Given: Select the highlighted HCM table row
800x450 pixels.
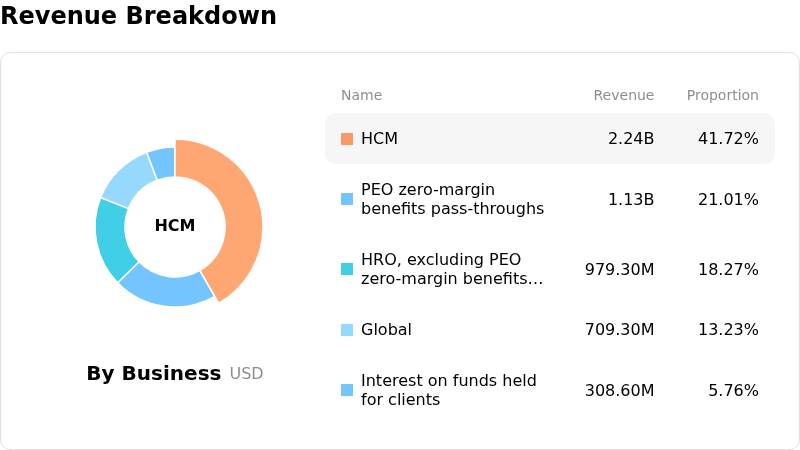Looking at the screenshot, I should coord(550,139).
